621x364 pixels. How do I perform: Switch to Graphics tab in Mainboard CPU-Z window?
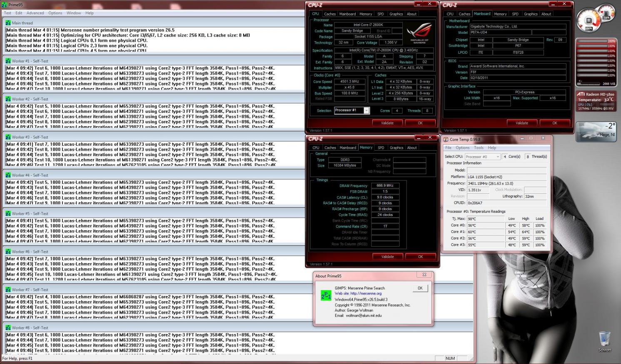point(531,14)
